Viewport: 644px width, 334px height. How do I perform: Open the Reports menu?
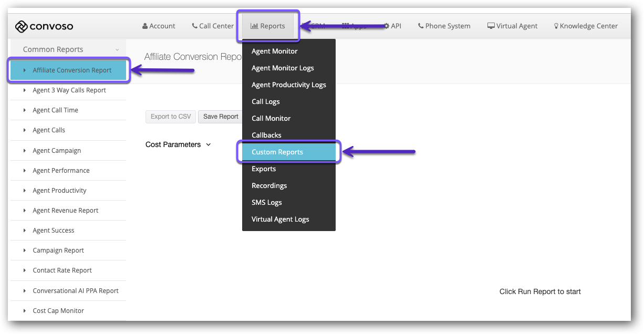point(268,26)
